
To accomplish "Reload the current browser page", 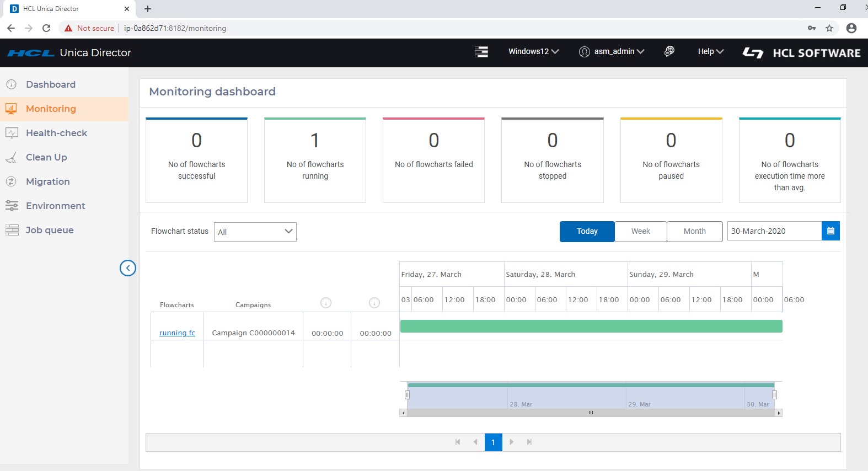I will (x=46, y=28).
